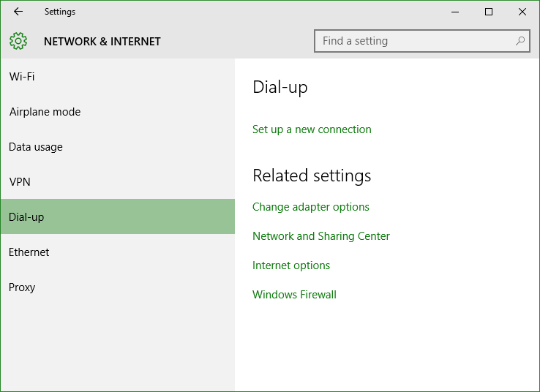This screenshot has width=540, height=392.
Task: Open Windows Firewall link
Action: click(x=294, y=295)
